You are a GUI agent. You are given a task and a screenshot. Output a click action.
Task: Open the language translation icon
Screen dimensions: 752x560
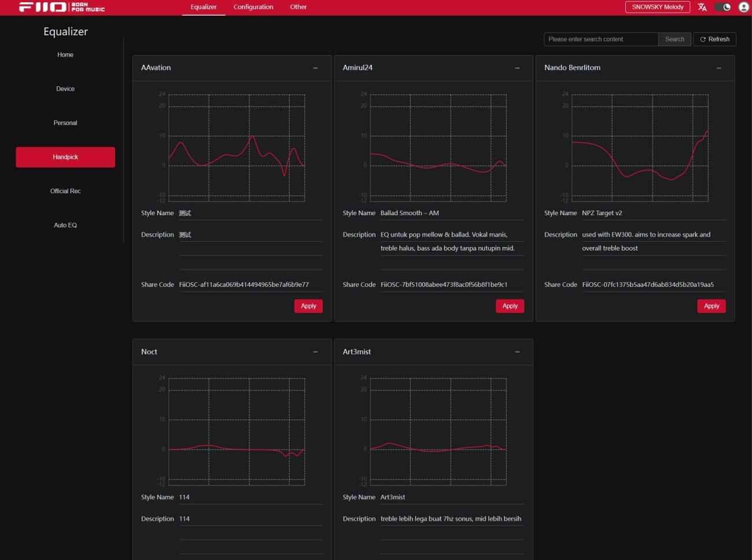pyautogui.click(x=702, y=7)
